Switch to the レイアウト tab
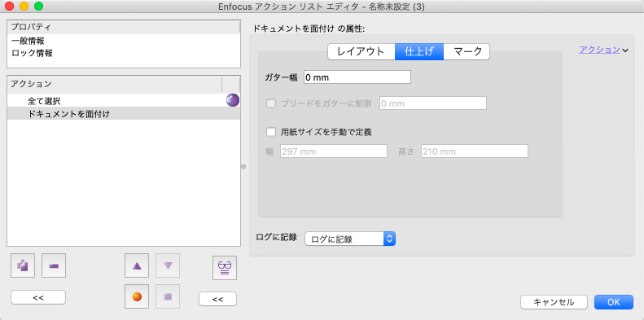 pyautogui.click(x=361, y=52)
